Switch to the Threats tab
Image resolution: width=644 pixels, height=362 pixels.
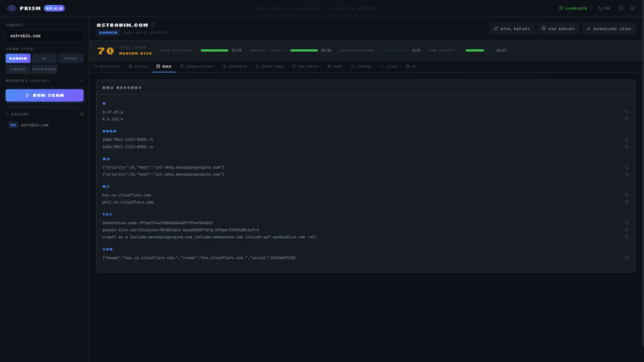click(235, 66)
